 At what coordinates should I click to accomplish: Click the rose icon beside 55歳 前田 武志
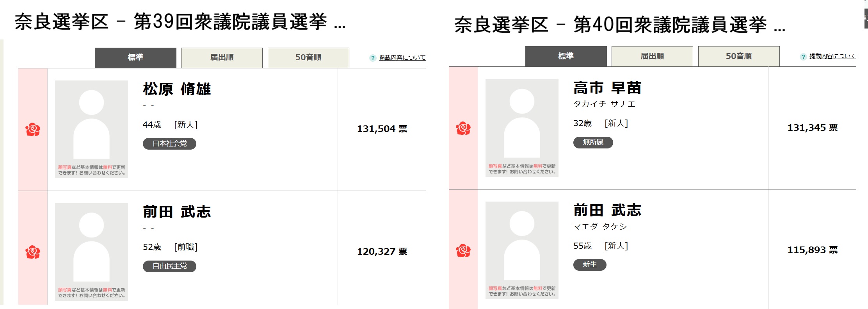463,250
